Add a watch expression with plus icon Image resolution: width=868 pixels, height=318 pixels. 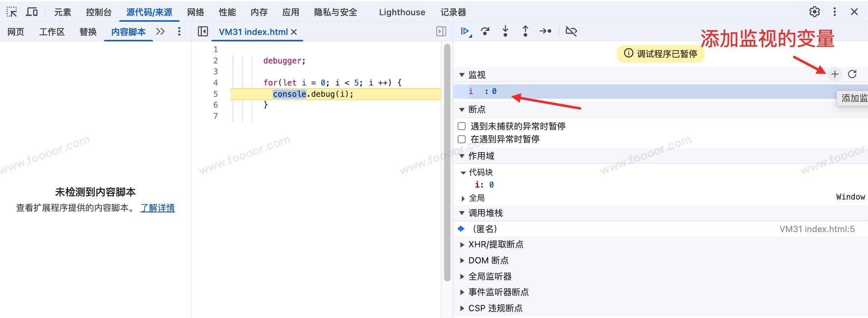pos(835,74)
